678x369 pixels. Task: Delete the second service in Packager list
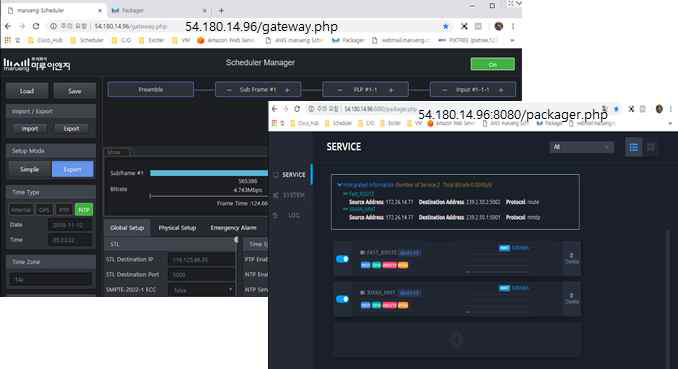572,298
